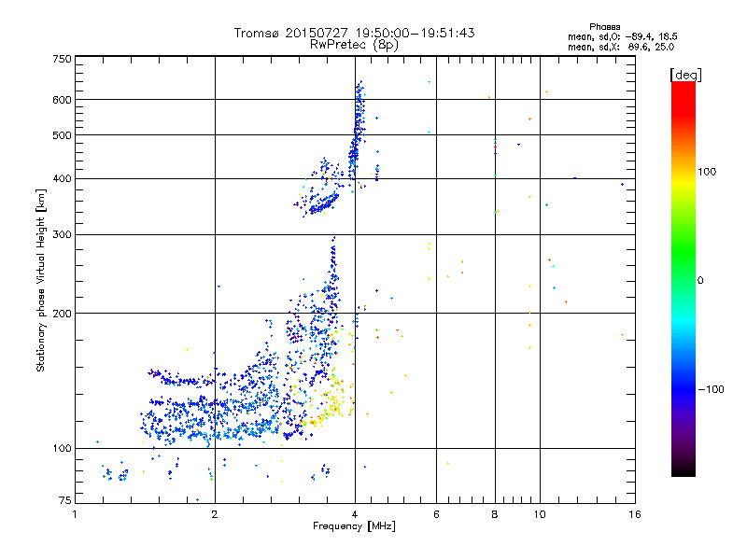Image resolution: width=747 pixels, height=560 pixels.
Task: Click the phase colorbar gradient
Action: [684, 278]
